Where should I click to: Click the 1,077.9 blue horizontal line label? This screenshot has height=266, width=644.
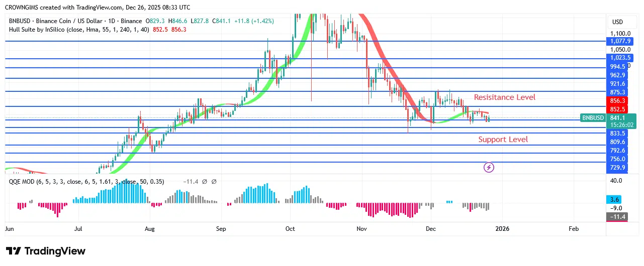[x=616, y=41]
